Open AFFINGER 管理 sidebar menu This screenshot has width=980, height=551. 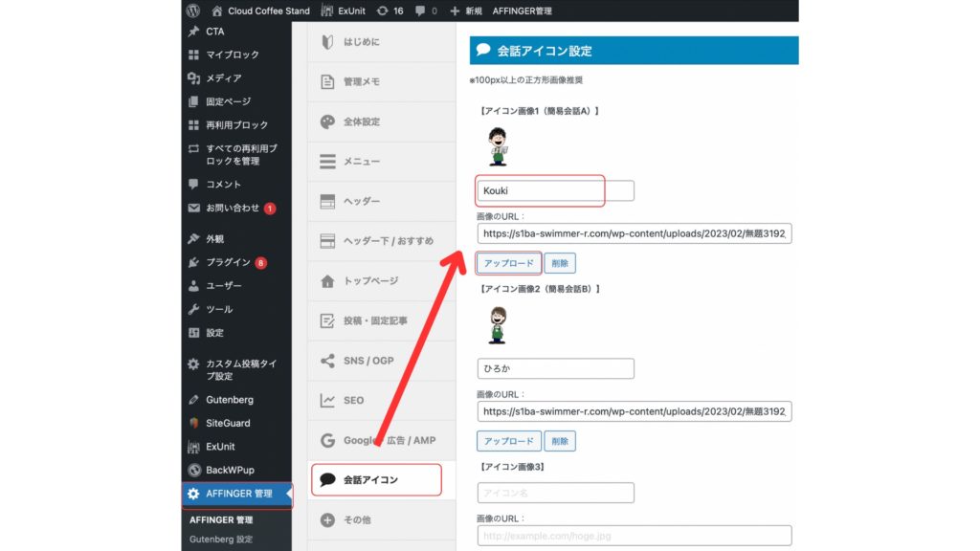pyautogui.click(x=237, y=494)
